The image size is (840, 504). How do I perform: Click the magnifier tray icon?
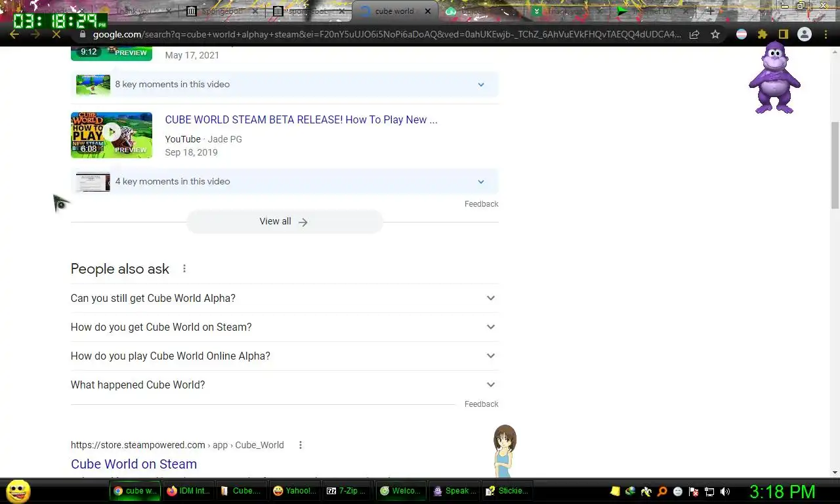(x=662, y=491)
